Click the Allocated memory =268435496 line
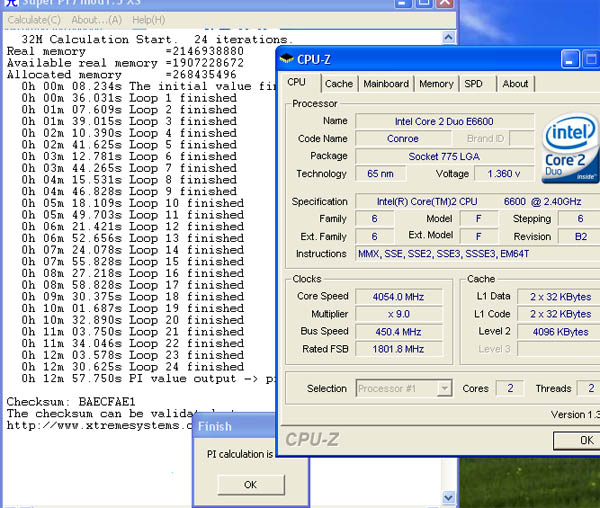The height and width of the screenshot is (508, 600). (122, 74)
